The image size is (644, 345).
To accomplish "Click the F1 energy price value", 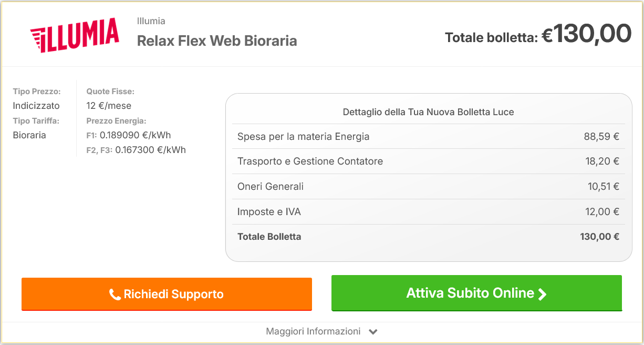I will [135, 135].
